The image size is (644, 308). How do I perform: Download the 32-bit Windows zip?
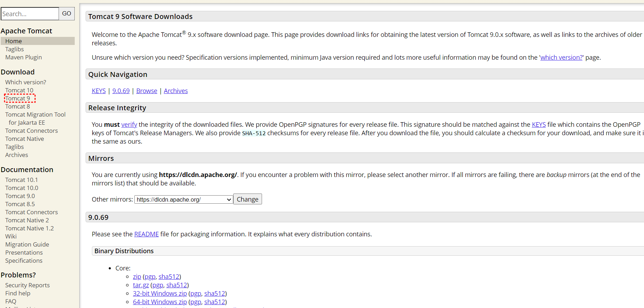click(x=160, y=293)
